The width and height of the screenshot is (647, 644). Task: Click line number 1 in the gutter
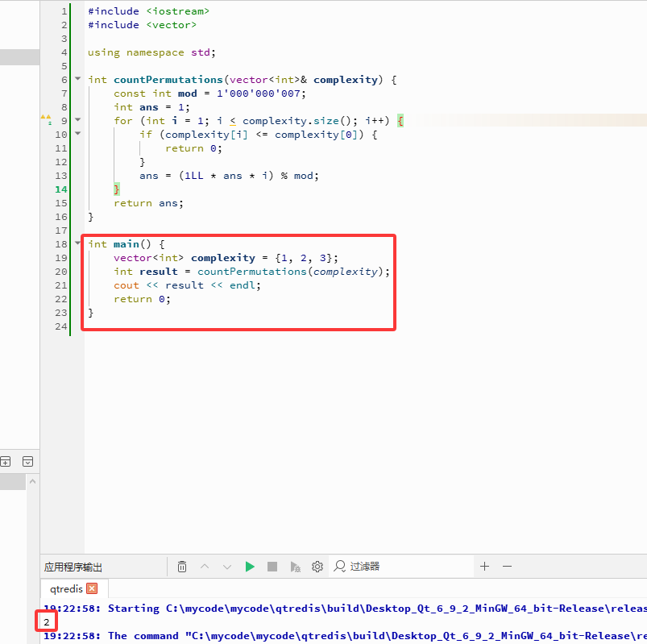(64, 11)
